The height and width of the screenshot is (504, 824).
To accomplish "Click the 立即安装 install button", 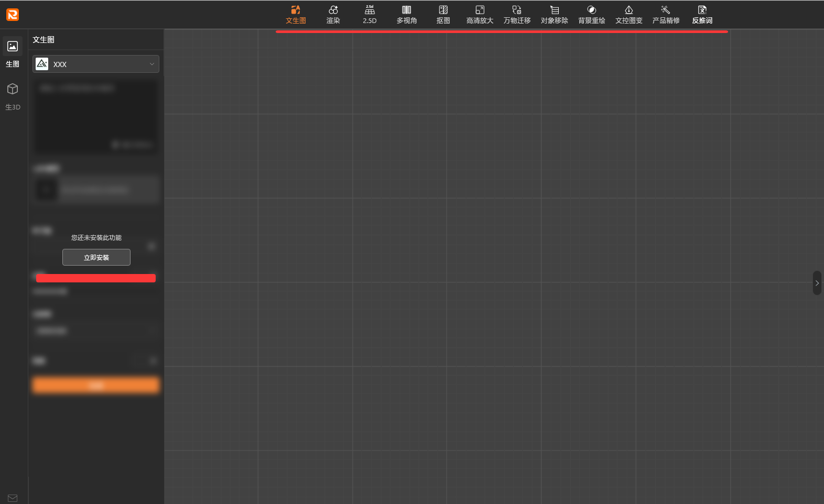I will pos(96,257).
